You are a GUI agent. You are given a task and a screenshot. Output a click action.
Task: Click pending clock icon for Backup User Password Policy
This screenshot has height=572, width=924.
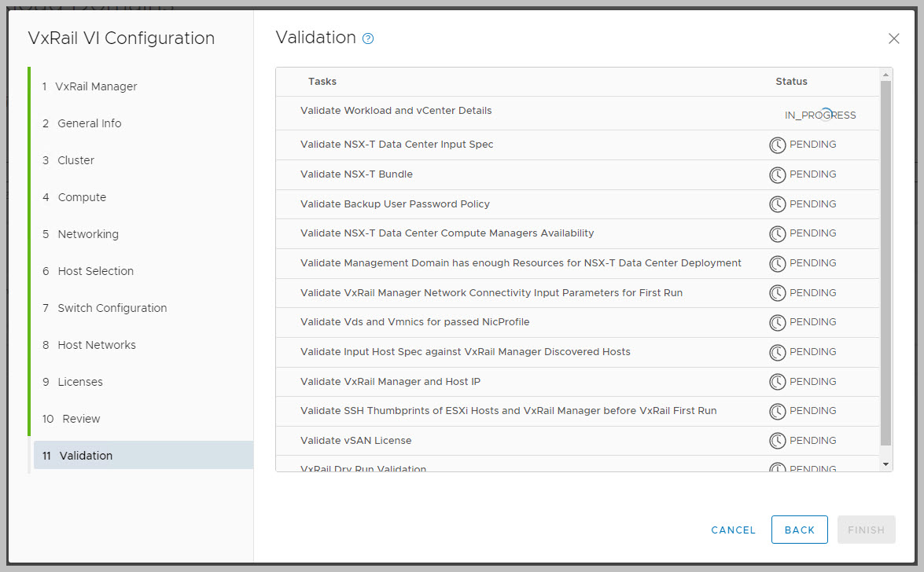point(777,204)
